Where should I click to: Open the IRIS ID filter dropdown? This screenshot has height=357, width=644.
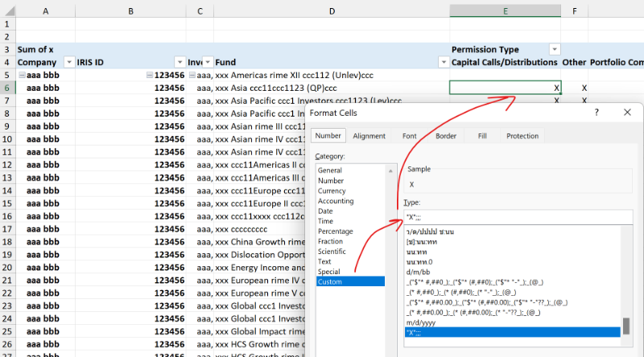[x=180, y=63]
